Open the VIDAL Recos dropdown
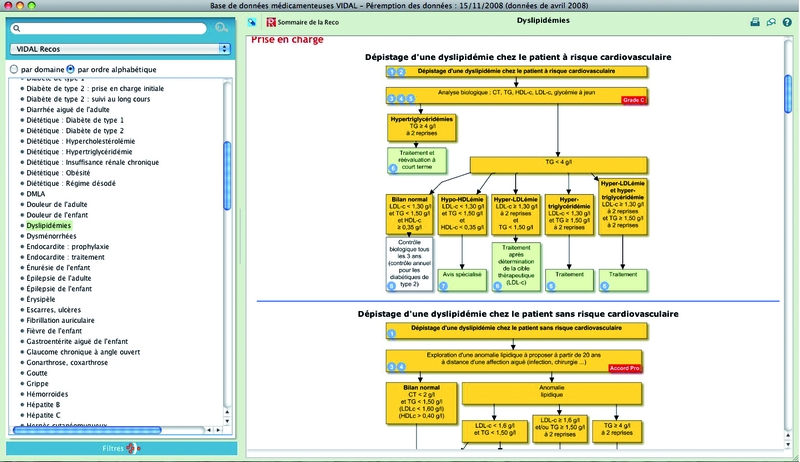 [119, 48]
